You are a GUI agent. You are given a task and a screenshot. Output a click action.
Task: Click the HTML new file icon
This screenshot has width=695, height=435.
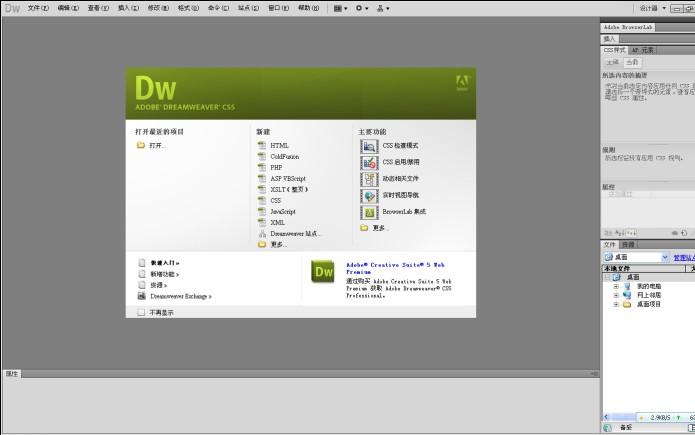(x=262, y=145)
